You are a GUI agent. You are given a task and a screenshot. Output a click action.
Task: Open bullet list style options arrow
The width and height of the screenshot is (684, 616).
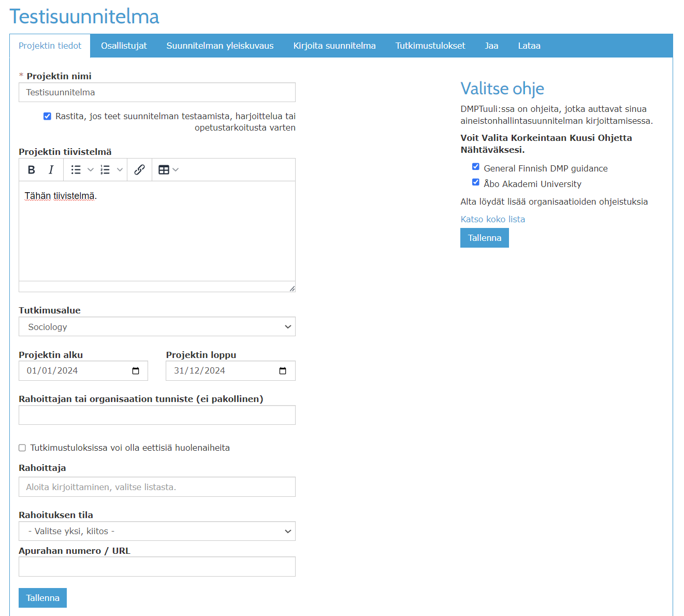[x=91, y=170]
